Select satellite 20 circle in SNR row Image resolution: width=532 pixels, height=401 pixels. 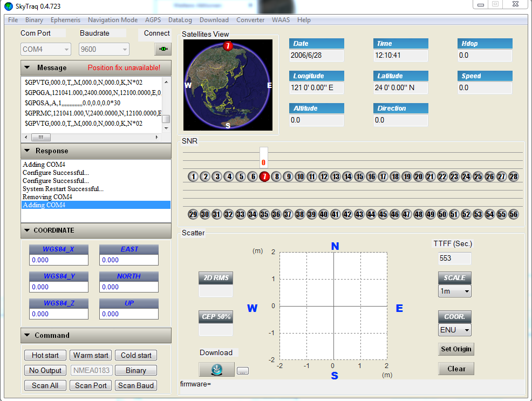click(419, 176)
